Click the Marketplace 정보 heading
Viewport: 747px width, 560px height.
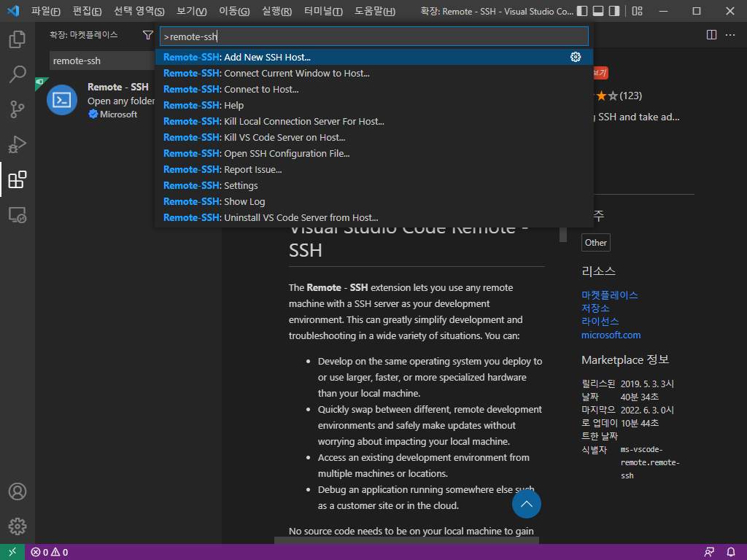pos(625,359)
